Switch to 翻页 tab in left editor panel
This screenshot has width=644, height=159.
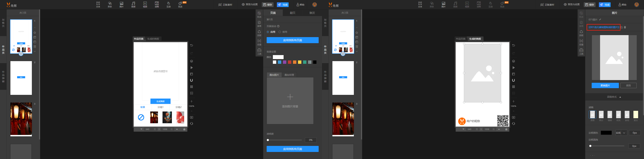point(292,13)
